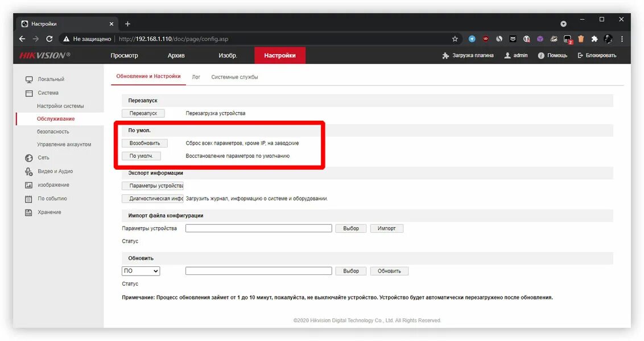Click Выбор next to Параметры устройства

351,228
